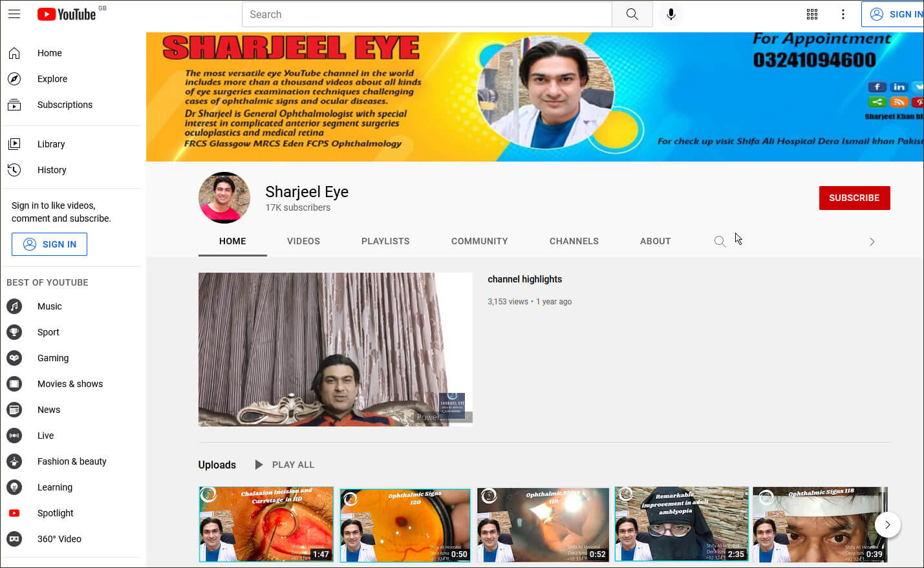924x568 pixels.
Task: Search within the Sharjeel Eye channel
Action: (720, 242)
